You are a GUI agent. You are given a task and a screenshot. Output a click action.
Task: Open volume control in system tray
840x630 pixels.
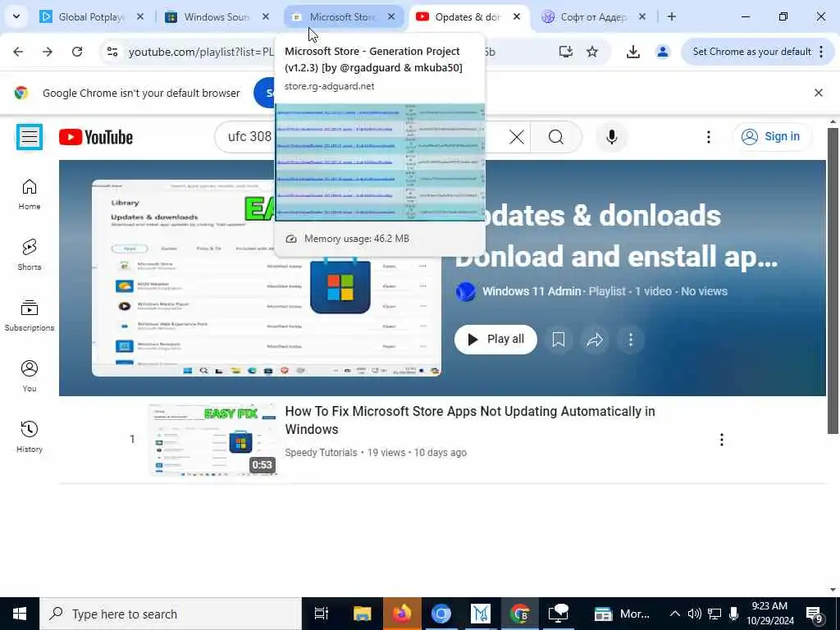point(694,614)
